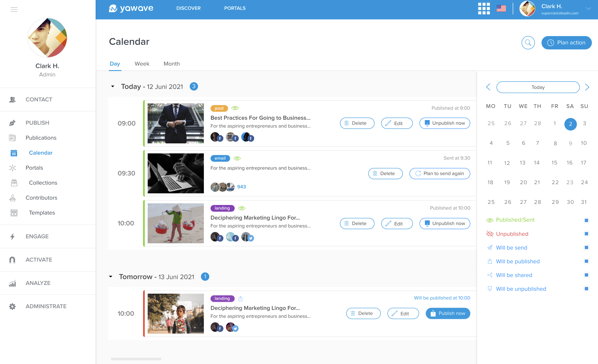
Task: Open Publications from the sidebar
Action: (41, 138)
